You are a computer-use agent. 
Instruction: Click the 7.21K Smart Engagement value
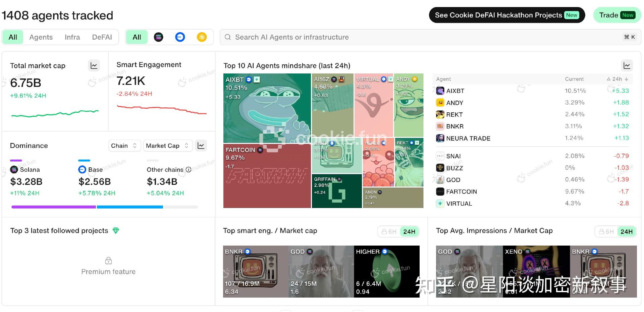(131, 81)
